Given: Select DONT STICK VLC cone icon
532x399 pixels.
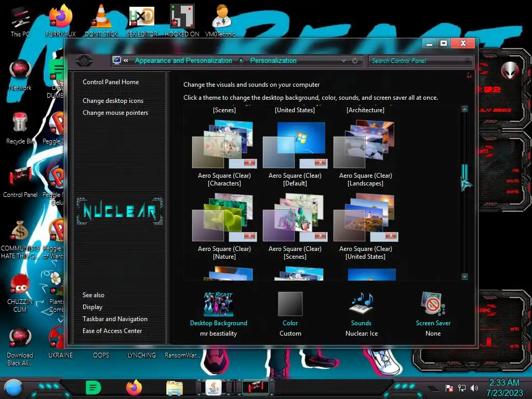Looking at the screenshot, I should tap(101, 21).
